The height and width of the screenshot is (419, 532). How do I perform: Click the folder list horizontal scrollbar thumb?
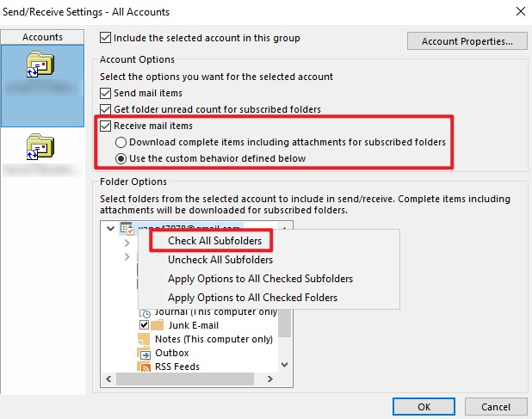tap(185, 379)
